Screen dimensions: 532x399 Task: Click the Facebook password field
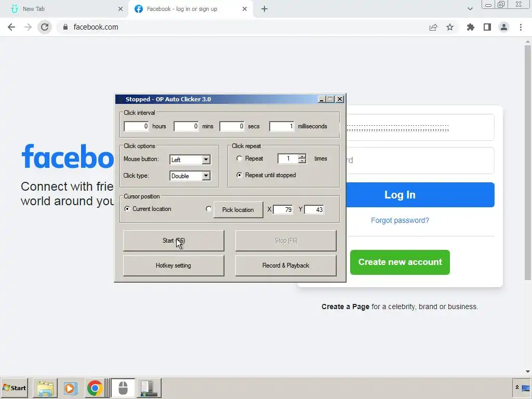click(x=420, y=161)
